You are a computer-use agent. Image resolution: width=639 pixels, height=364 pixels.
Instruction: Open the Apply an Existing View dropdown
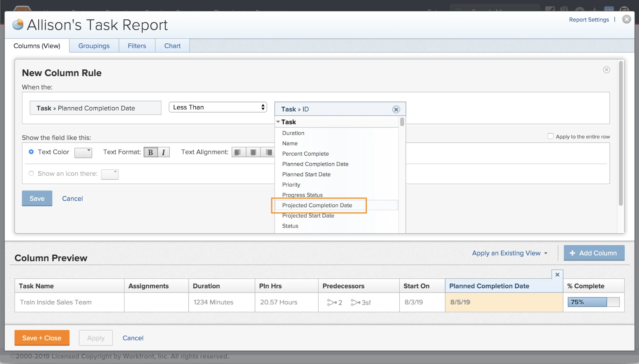click(510, 253)
